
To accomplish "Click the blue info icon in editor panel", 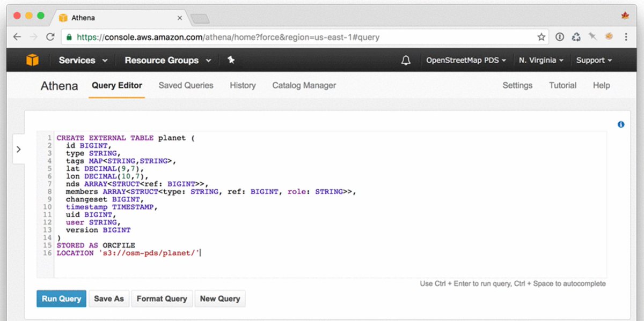I will click(x=621, y=124).
